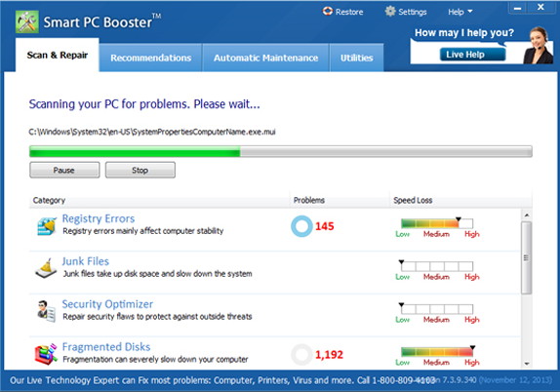
Task: Click the Security Optimizer icon
Action: [x=46, y=311]
